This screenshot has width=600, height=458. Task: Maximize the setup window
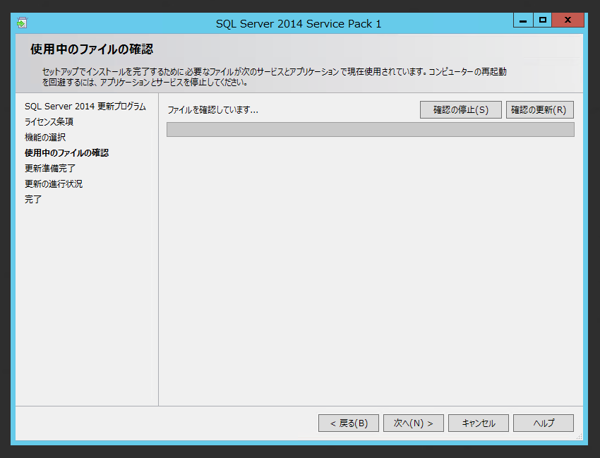[x=542, y=20]
